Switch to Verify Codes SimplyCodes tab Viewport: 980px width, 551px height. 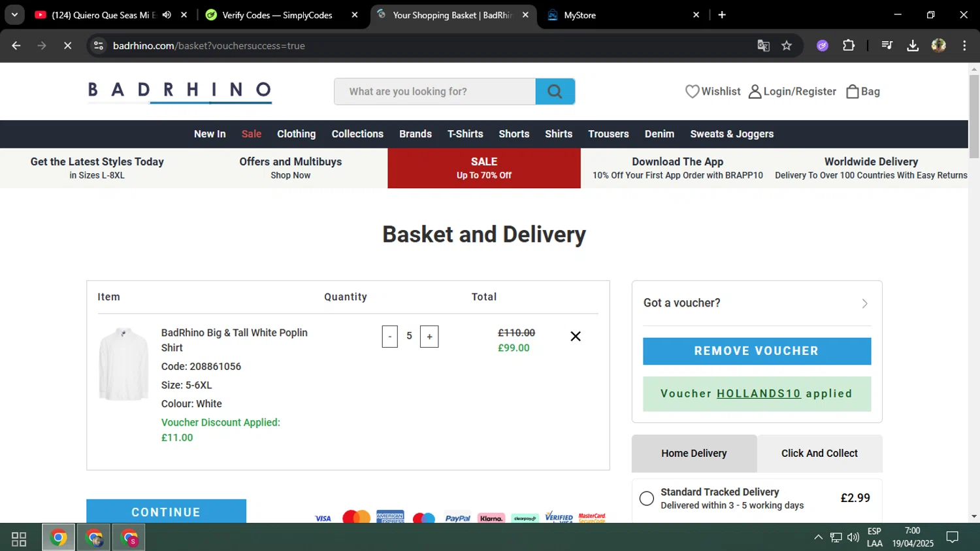pyautogui.click(x=278, y=15)
